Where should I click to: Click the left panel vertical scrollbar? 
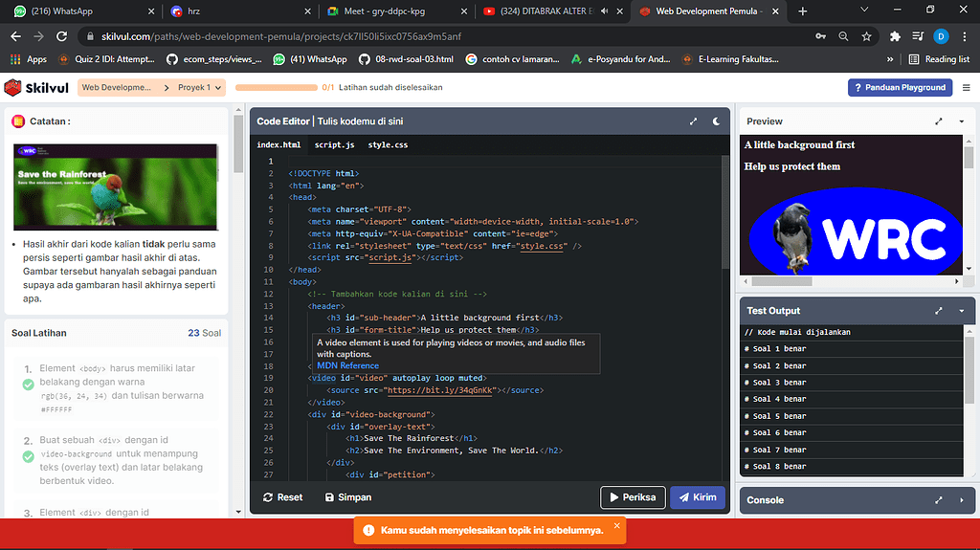click(238, 143)
